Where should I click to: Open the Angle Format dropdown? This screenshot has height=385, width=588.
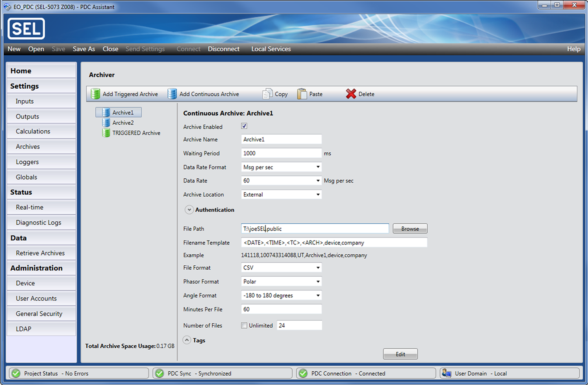(281, 295)
